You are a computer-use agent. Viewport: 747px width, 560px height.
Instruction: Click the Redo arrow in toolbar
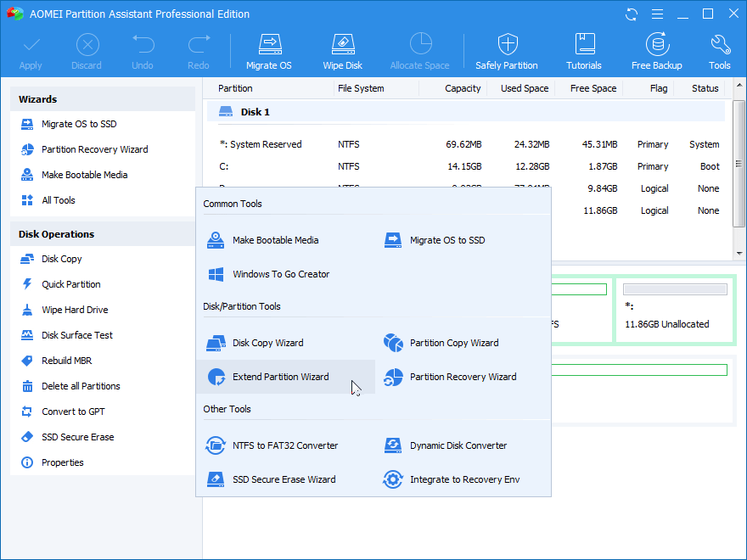[x=198, y=52]
